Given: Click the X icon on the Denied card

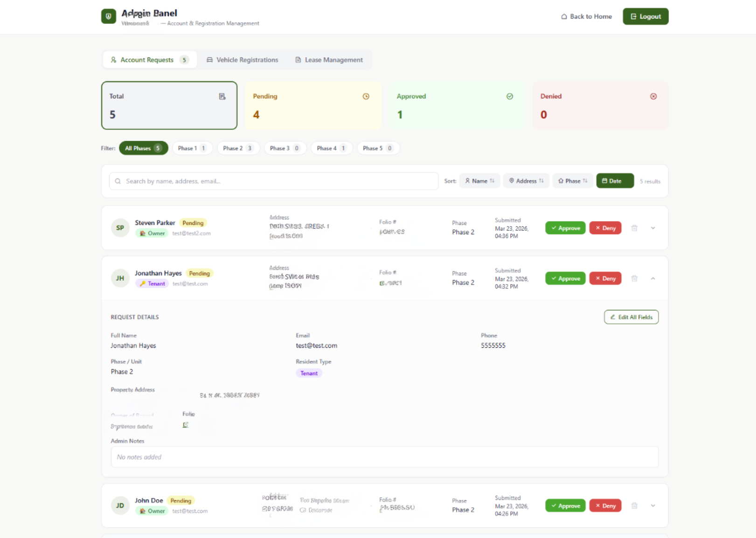Looking at the screenshot, I should click(653, 96).
